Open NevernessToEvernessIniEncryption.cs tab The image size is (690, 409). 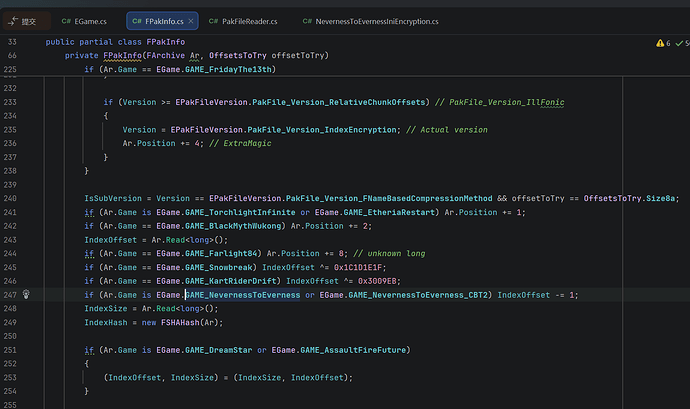(x=371, y=21)
